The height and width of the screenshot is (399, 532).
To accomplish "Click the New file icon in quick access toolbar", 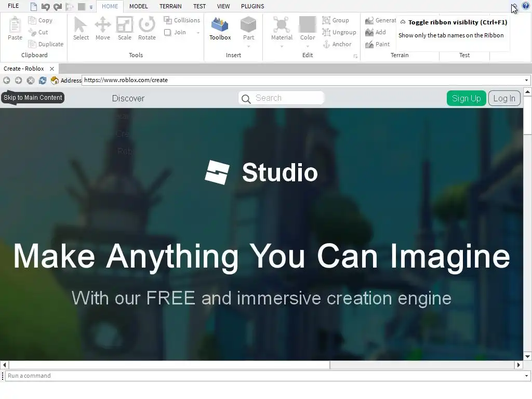I will click(x=33, y=6).
